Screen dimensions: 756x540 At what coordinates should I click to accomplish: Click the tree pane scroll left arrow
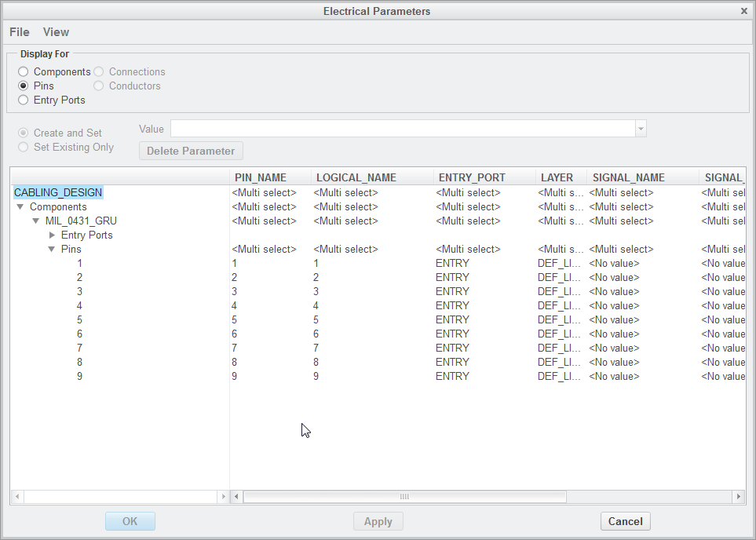[16, 497]
